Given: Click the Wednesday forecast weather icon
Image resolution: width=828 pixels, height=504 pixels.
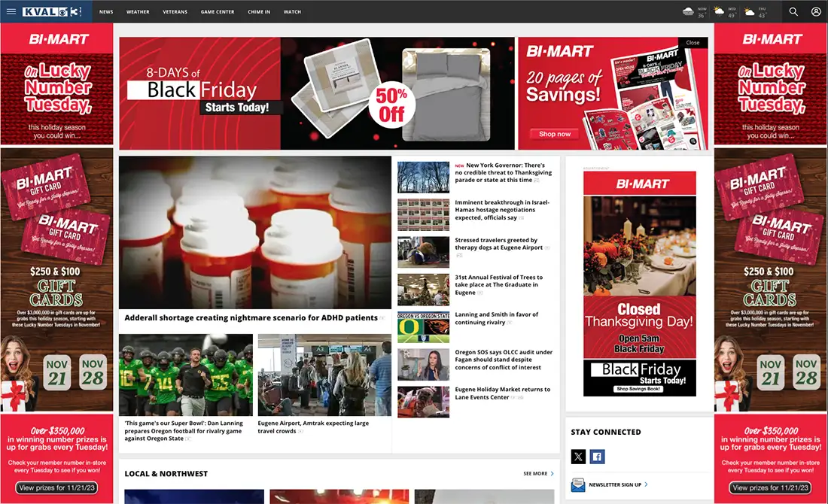Looking at the screenshot, I should (x=719, y=11).
